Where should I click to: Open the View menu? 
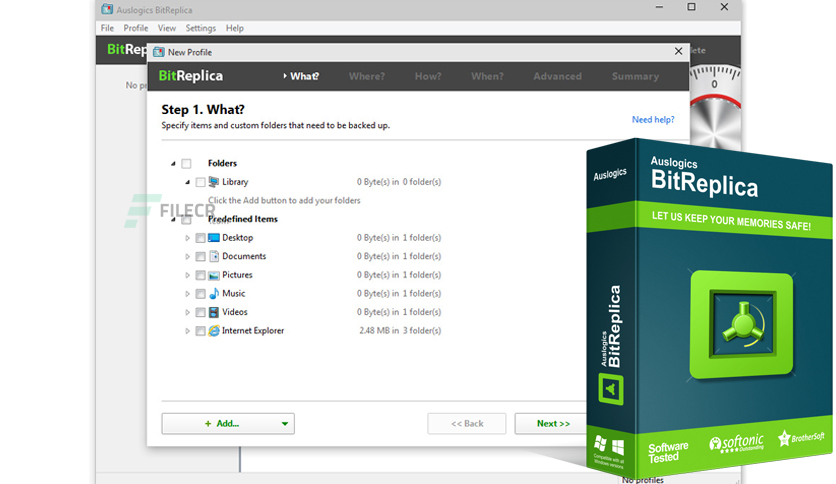(166, 28)
